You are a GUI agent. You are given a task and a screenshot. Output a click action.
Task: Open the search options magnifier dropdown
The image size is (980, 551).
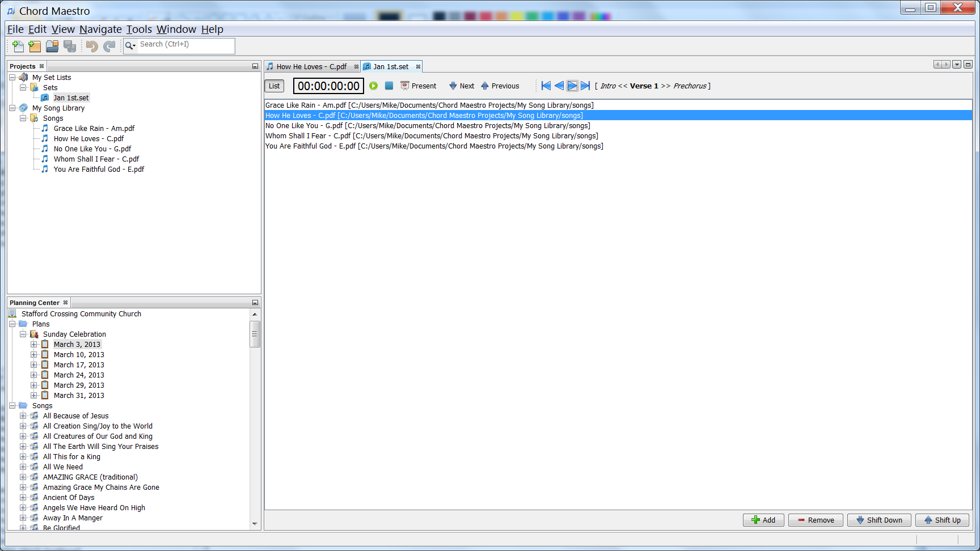[130, 46]
